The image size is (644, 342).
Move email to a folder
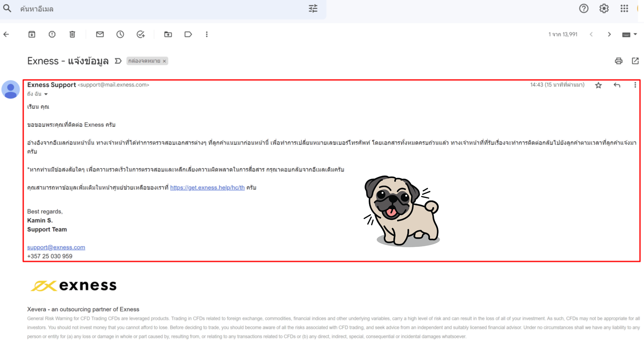(x=168, y=34)
